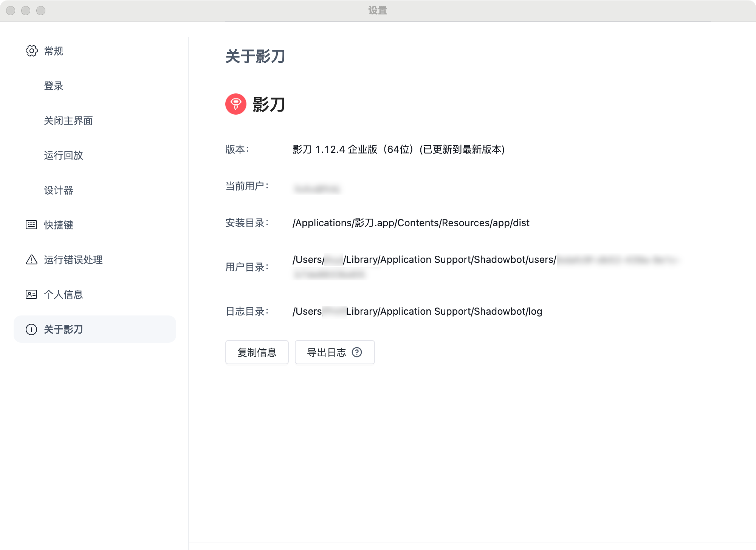This screenshot has width=756, height=550.
Task: Select the 运行回放 section
Action: pos(64,155)
